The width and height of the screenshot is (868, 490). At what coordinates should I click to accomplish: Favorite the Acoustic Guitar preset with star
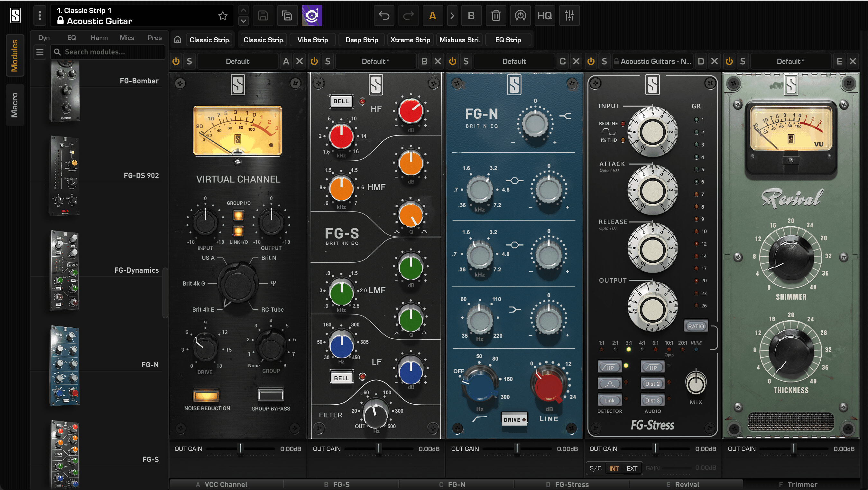pyautogui.click(x=223, y=16)
